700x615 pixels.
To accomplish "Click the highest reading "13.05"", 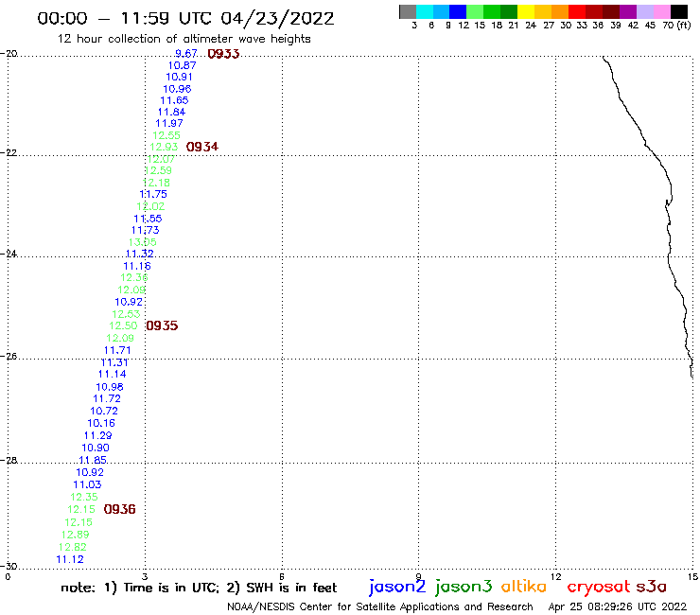I will [143, 242].
